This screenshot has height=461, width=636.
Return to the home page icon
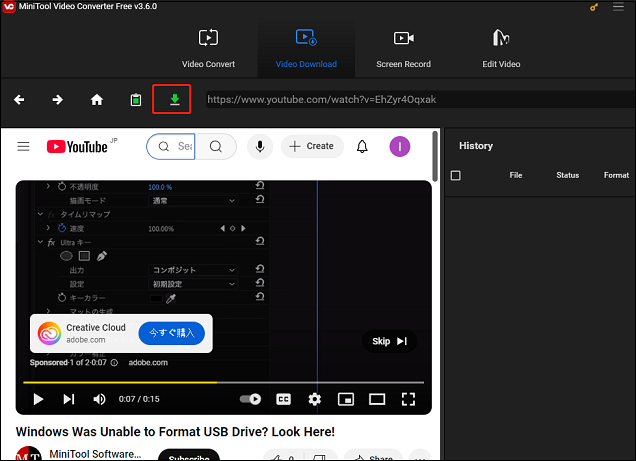pyautogui.click(x=97, y=99)
